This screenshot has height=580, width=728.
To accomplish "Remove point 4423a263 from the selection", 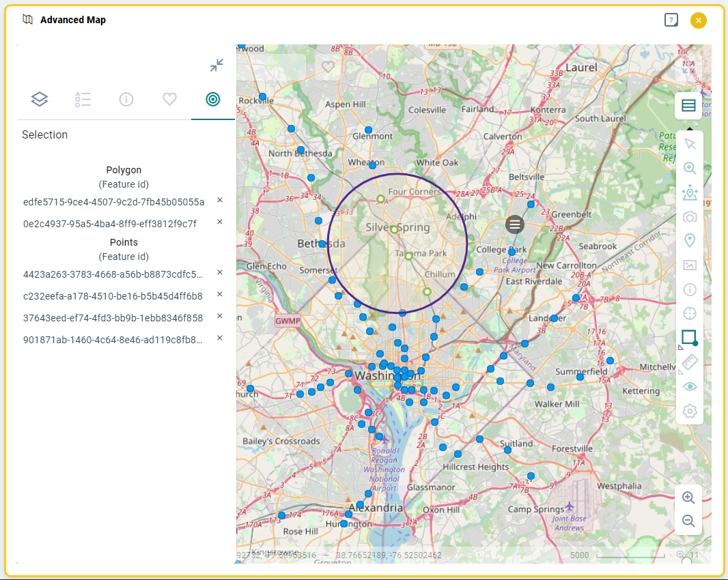I will 220,273.
